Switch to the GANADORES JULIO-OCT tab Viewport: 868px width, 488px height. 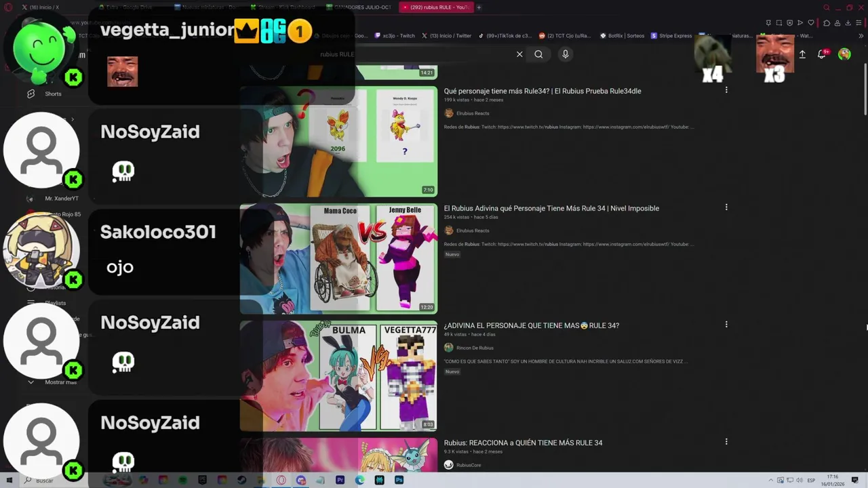click(x=357, y=7)
